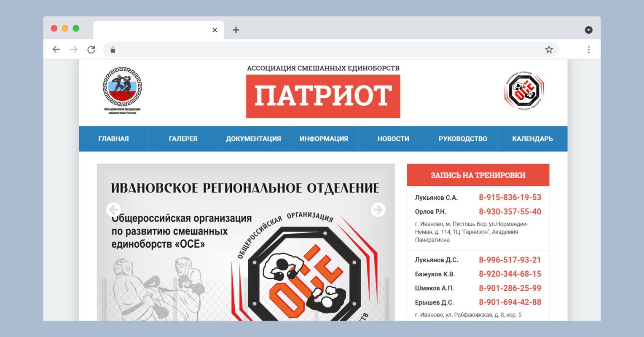Click the ОСЕ octagon logo in header
Image resolution: width=644 pixels, height=337 pixels.
[524, 90]
